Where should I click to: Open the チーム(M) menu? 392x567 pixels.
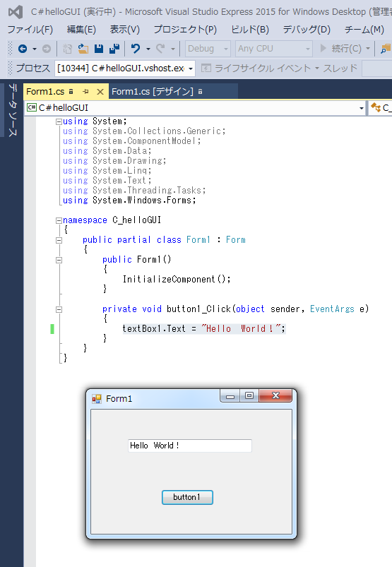[364, 29]
